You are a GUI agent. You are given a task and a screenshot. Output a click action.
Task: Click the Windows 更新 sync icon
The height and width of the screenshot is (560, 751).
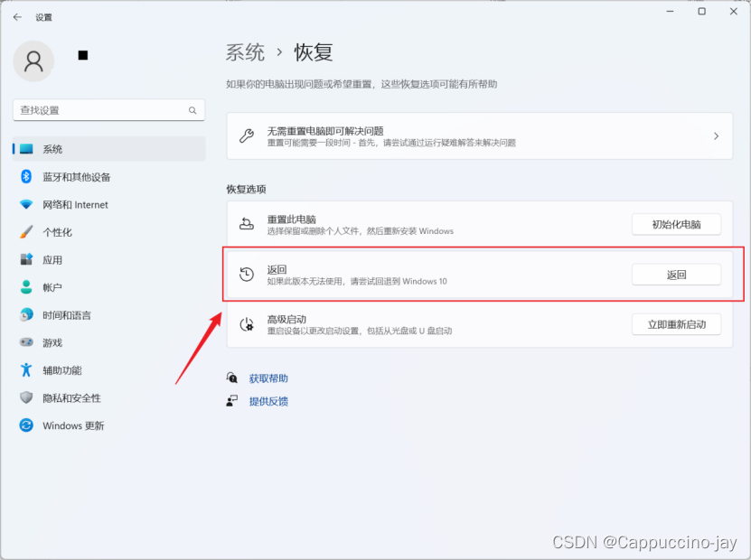pos(26,425)
